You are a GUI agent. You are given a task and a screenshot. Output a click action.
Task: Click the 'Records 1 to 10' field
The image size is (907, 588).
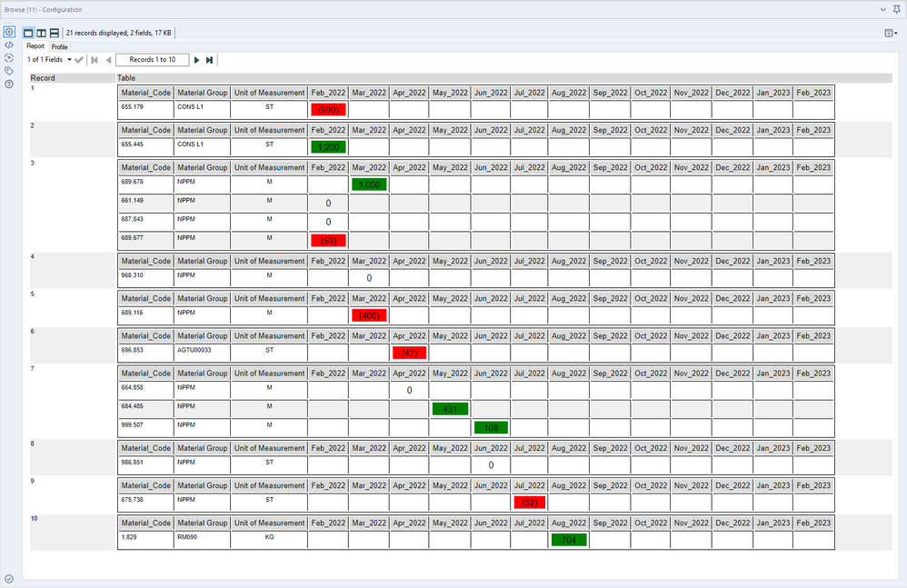pyautogui.click(x=152, y=60)
